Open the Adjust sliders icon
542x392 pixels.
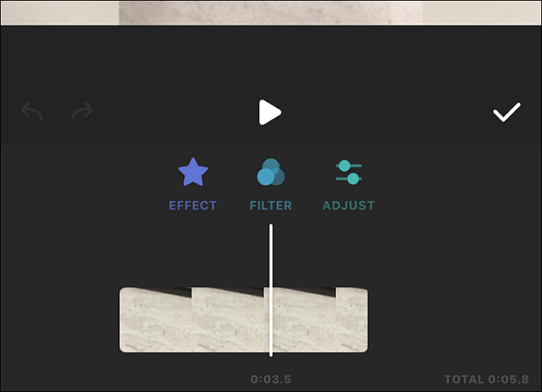click(349, 172)
